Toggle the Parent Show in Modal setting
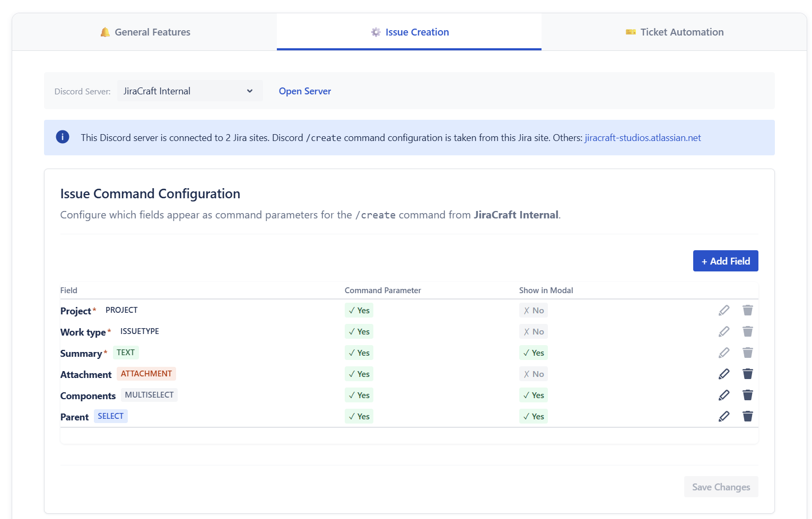Image resolution: width=812 pixels, height=519 pixels. click(x=533, y=416)
